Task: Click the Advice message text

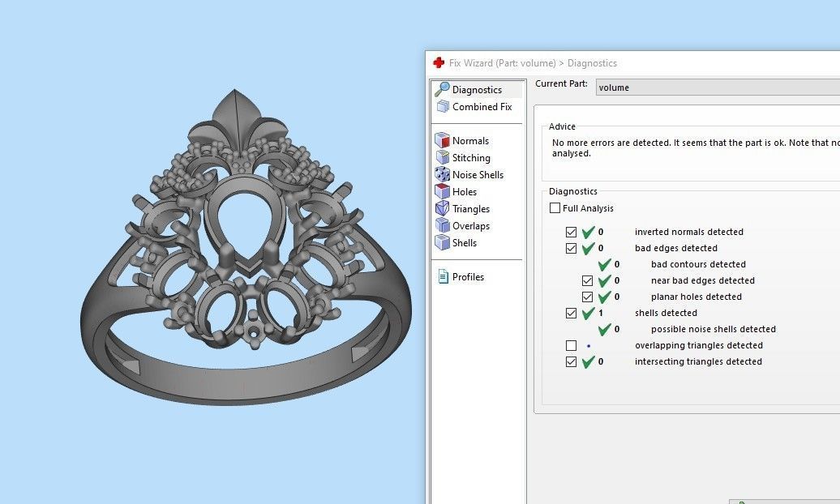Action: (x=696, y=147)
